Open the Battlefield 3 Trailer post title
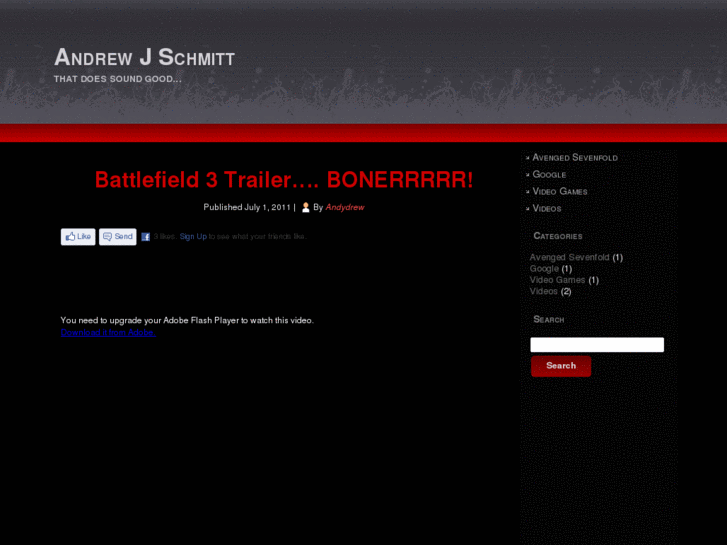Viewport: 727px width, 545px height. [284, 180]
